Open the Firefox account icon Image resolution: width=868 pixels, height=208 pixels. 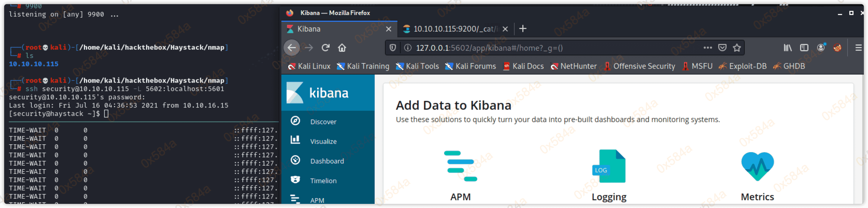coord(821,48)
